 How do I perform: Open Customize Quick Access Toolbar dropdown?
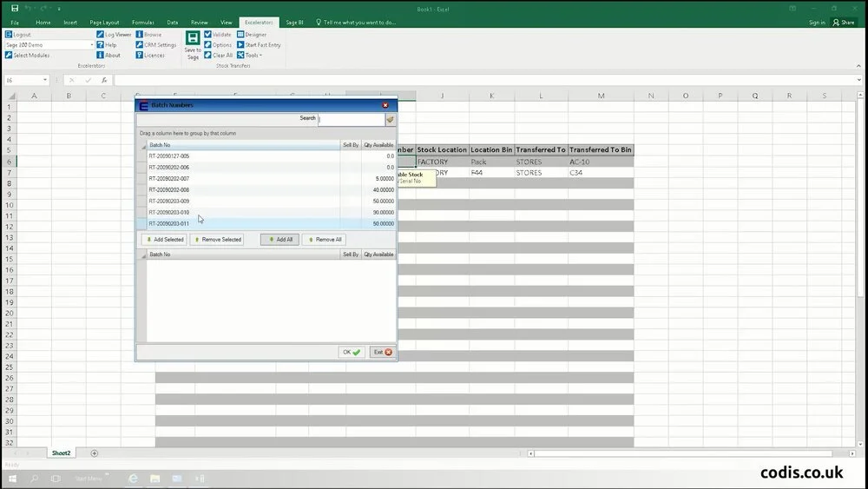tap(59, 9)
